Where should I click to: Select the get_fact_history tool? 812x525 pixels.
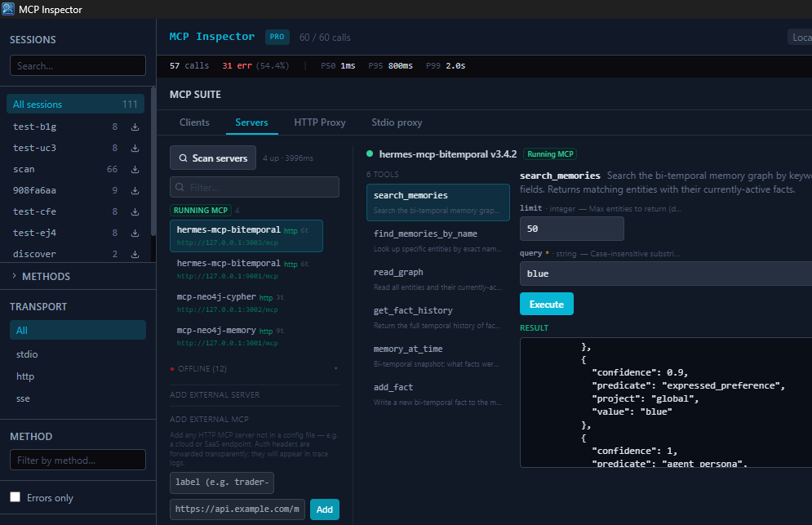[438, 317]
